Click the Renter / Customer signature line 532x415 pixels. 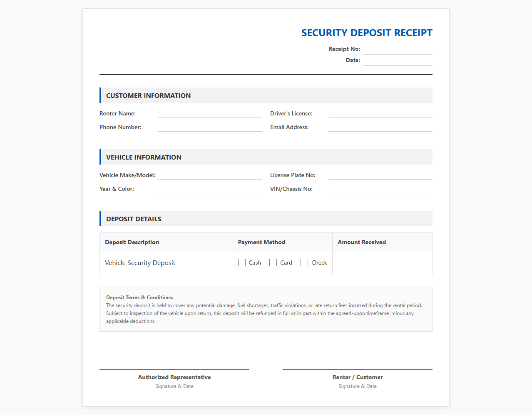pos(358,369)
